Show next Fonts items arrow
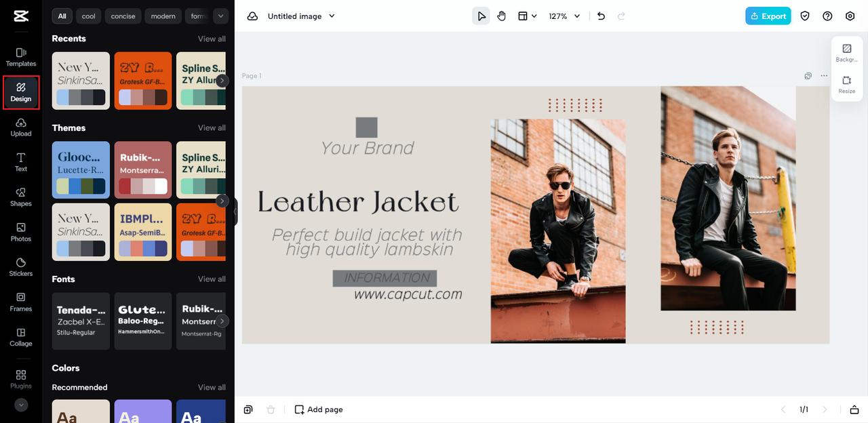The height and width of the screenshot is (423, 868). (x=222, y=321)
